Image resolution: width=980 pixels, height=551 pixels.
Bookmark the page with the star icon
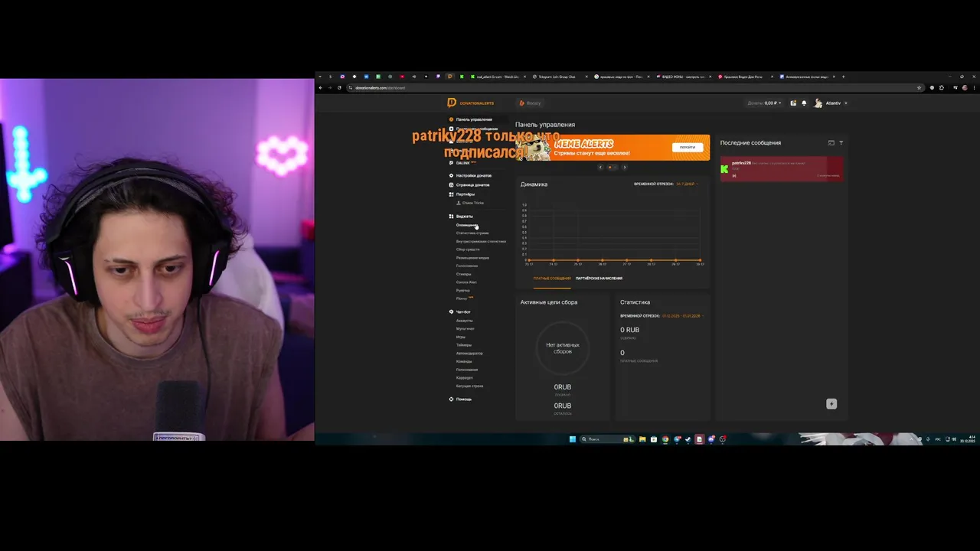(920, 87)
